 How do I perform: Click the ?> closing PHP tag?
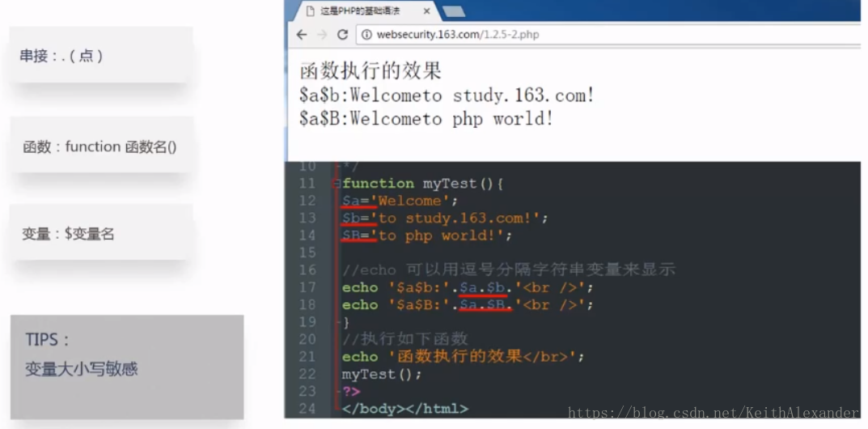tap(352, 391)
